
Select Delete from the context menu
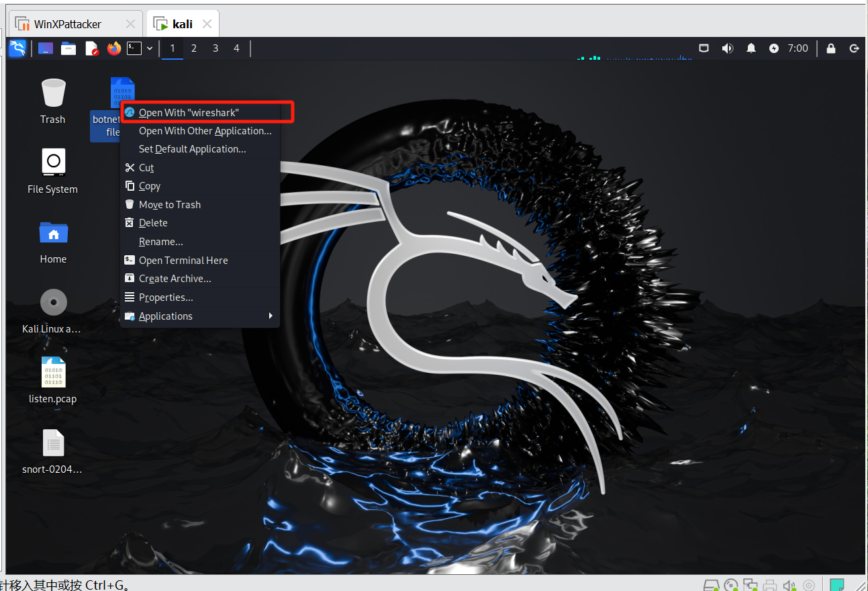[200, 223]
